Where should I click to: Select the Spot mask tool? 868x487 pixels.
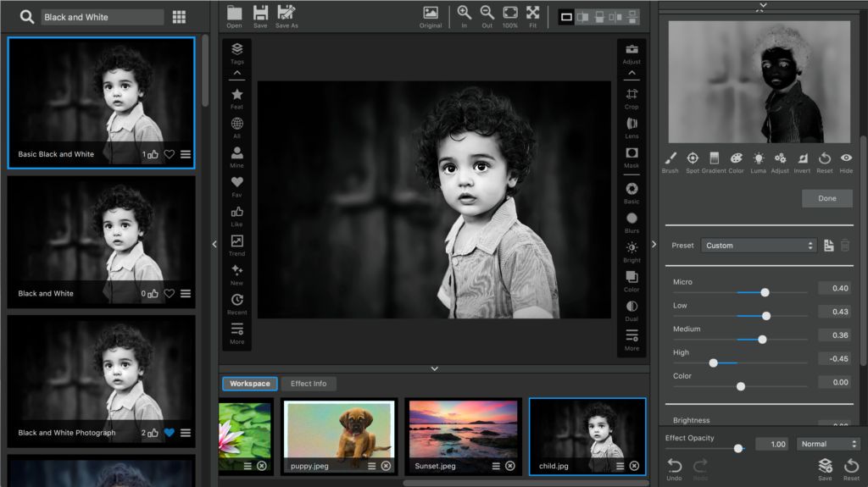[693, 163]
